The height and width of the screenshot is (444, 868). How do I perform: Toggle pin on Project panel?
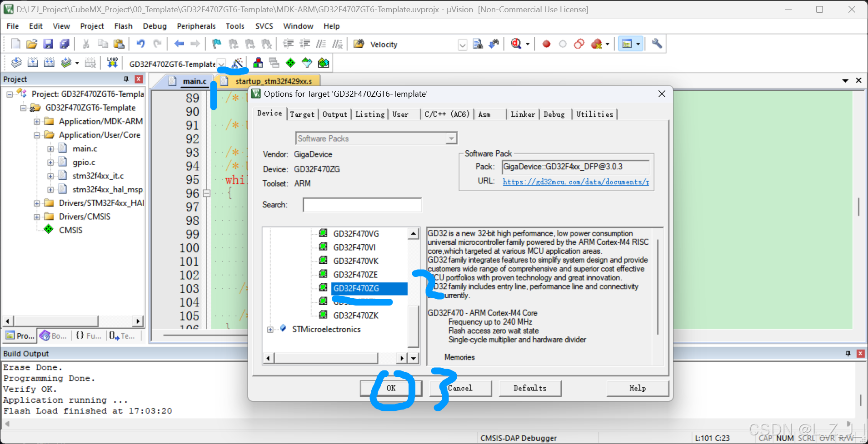point(126,79)
